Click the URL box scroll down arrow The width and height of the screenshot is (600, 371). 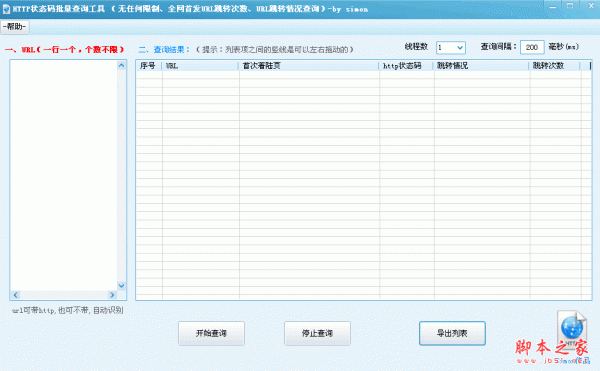point(122,285)
